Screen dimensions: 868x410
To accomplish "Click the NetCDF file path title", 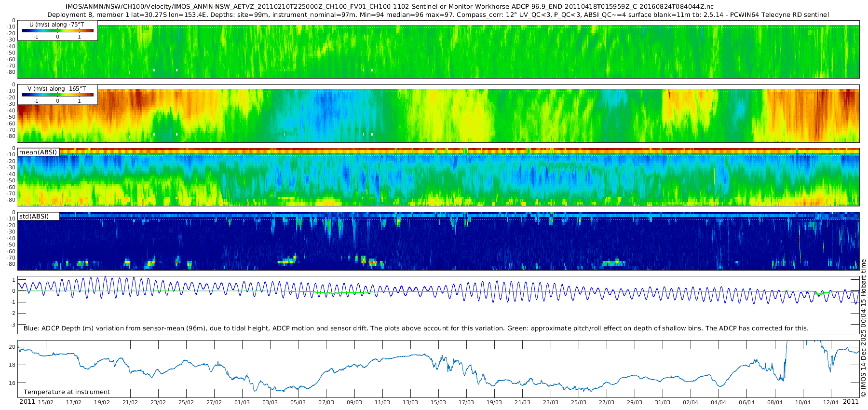I will coord(389,7).
